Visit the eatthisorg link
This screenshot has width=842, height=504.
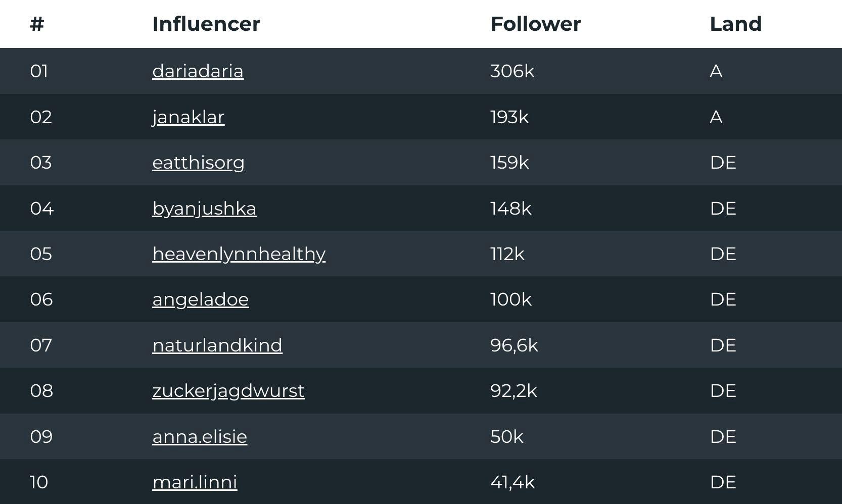[x=199, y=163]
